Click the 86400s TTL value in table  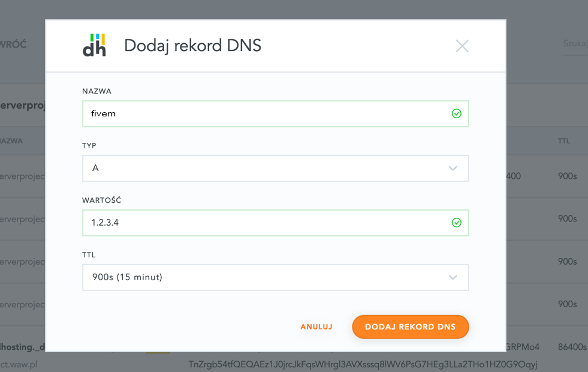tap(572, 347)
